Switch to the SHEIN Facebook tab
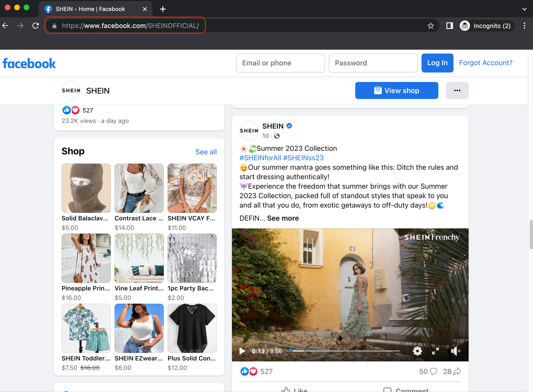This screenshot has width=533, height=392. click(x=90, y=9)
